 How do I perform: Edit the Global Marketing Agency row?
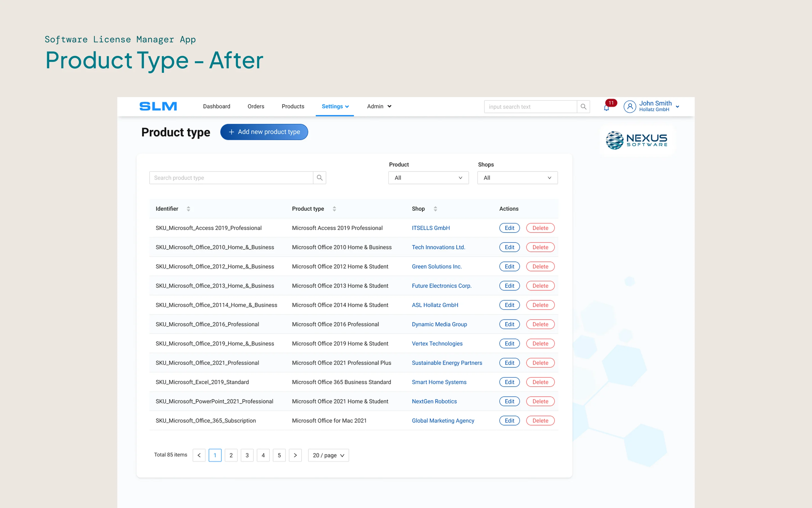(x=509, y=421)
